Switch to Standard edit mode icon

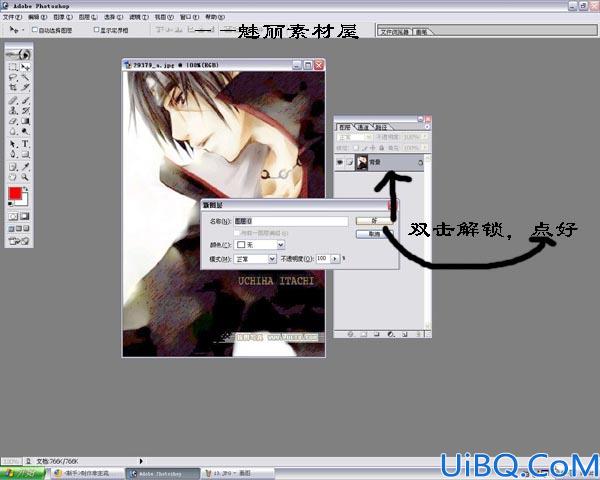(13, 216)
